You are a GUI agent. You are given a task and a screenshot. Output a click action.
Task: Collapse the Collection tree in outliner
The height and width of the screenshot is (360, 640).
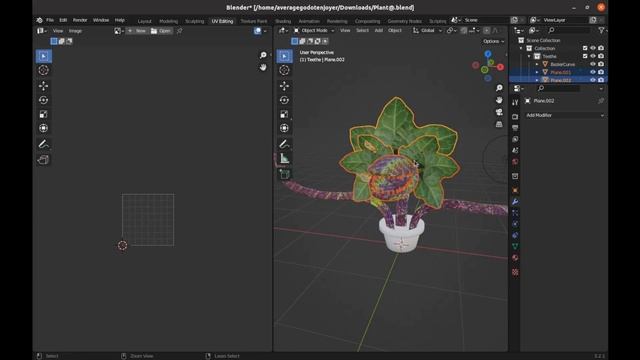pos(521,48)
